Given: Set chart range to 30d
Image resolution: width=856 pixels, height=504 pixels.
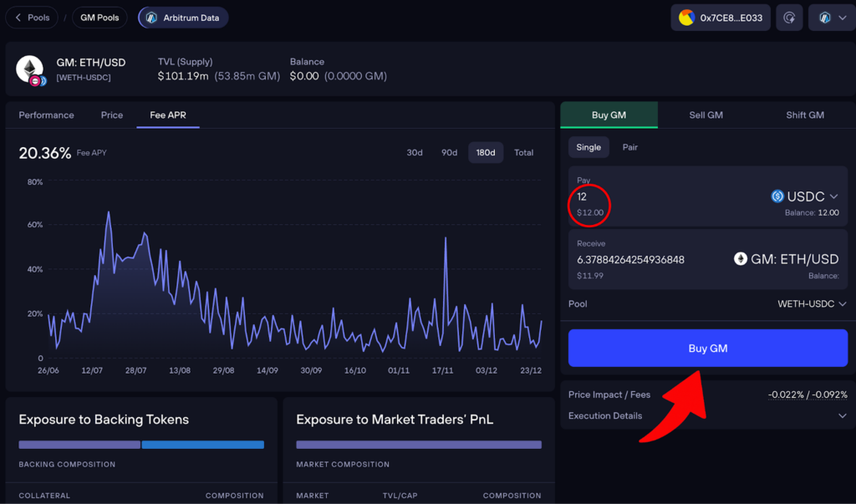Looking at the screenshot, I should 415,153.
